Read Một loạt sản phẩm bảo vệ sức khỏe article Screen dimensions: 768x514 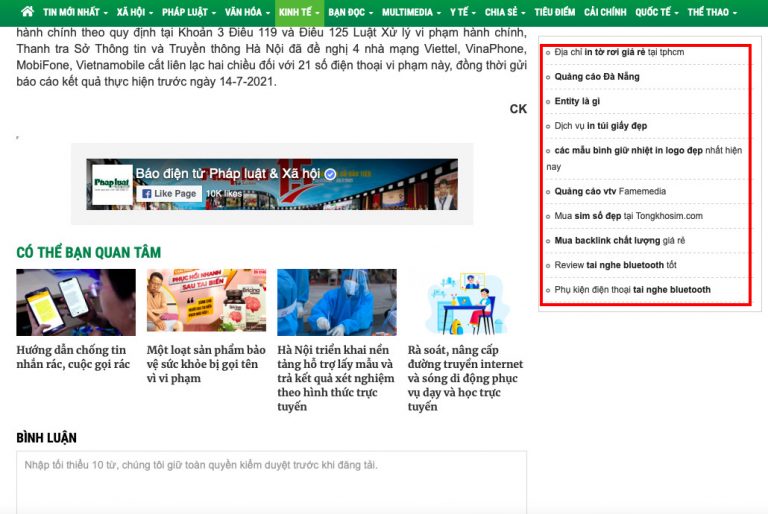click(206, 364)
